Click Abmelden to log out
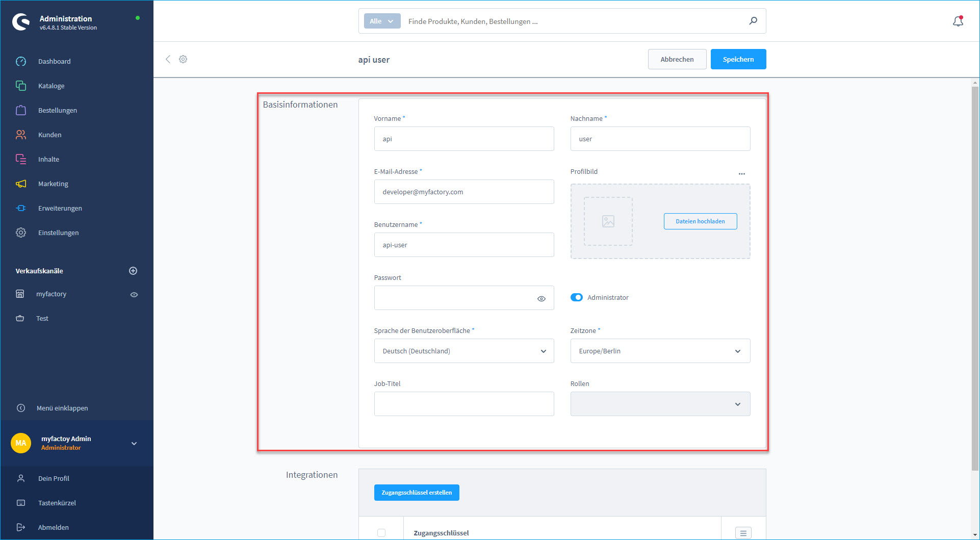This screenshot has height=540, width=980. [x=53, y=527]
